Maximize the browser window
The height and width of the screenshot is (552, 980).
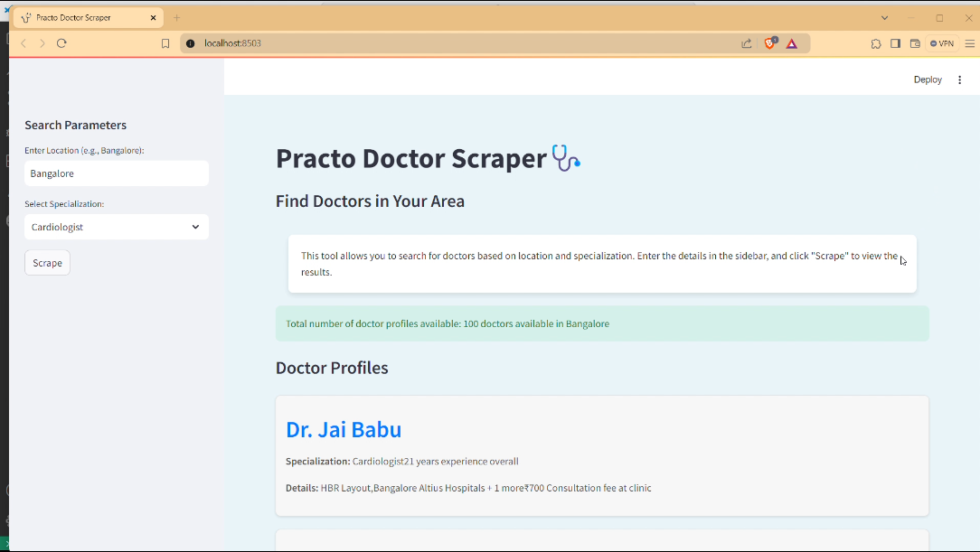pyautogui.click(x=939, y=17)
